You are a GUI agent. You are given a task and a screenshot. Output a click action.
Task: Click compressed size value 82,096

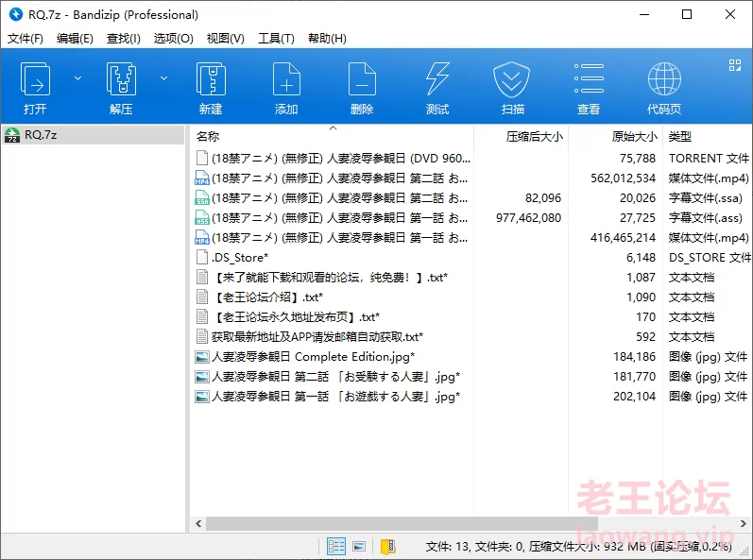[x=543, y=197]
